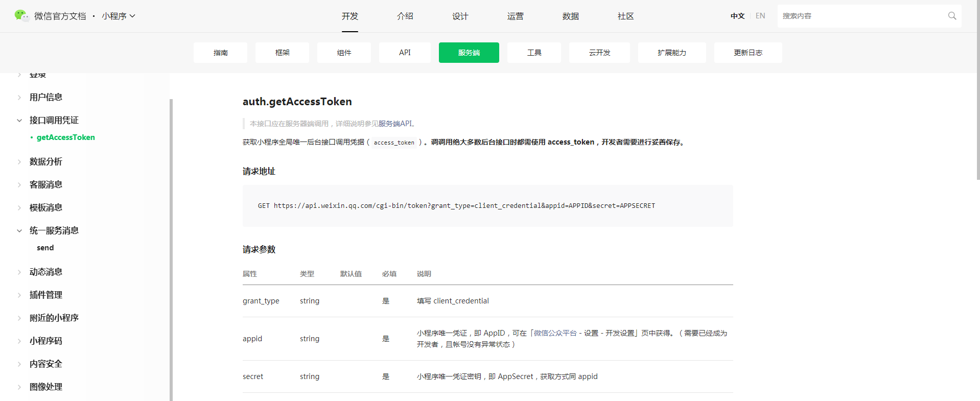Open the 扩展能力 tab

pyautogui.click(x=672, y=53)
